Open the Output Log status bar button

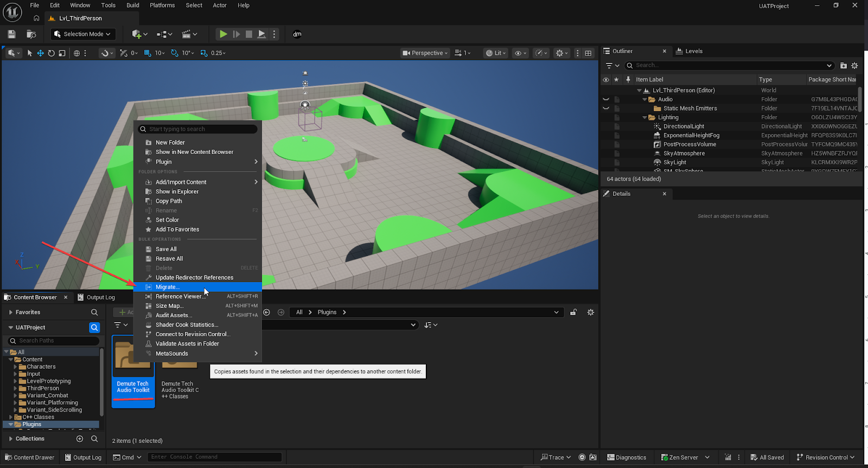tap(83, 458)
